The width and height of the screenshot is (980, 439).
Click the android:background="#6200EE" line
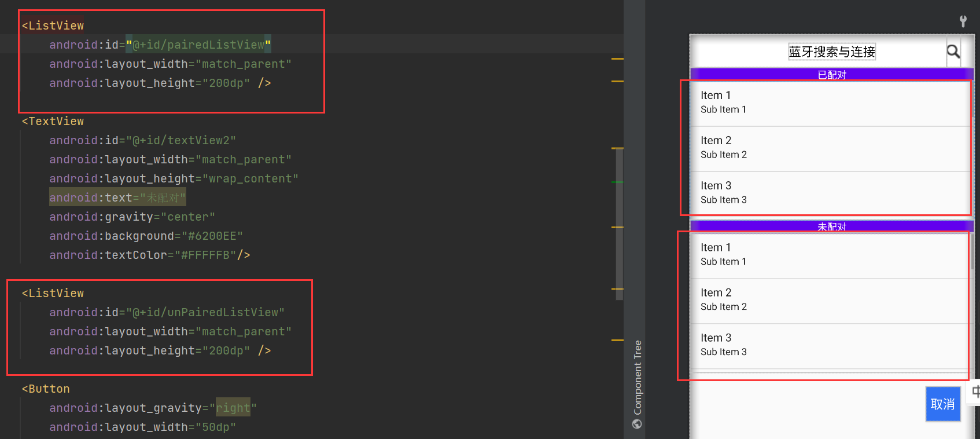pyautogui.click(x=146, y=236)
